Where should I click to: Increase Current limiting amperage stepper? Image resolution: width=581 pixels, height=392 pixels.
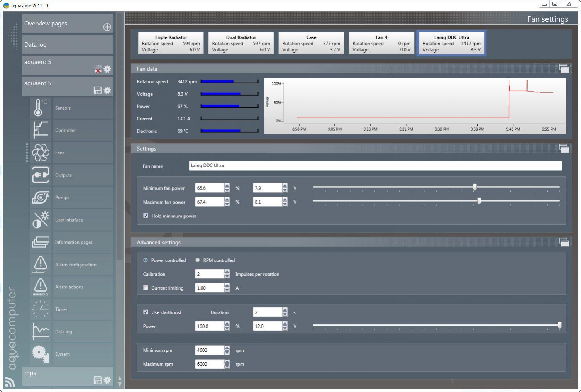[x=227, y=286]
